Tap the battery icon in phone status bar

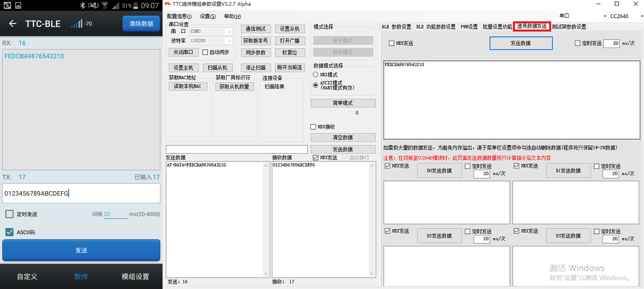tap(136, 5)
